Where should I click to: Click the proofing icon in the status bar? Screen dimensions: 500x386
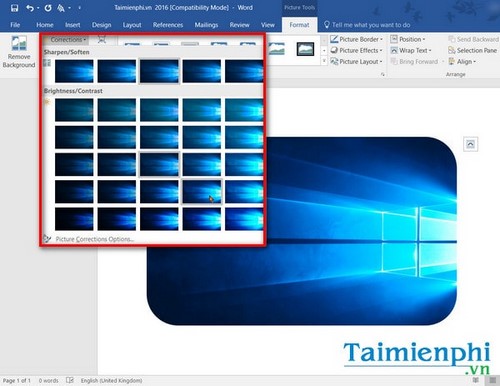click(70, 380)
